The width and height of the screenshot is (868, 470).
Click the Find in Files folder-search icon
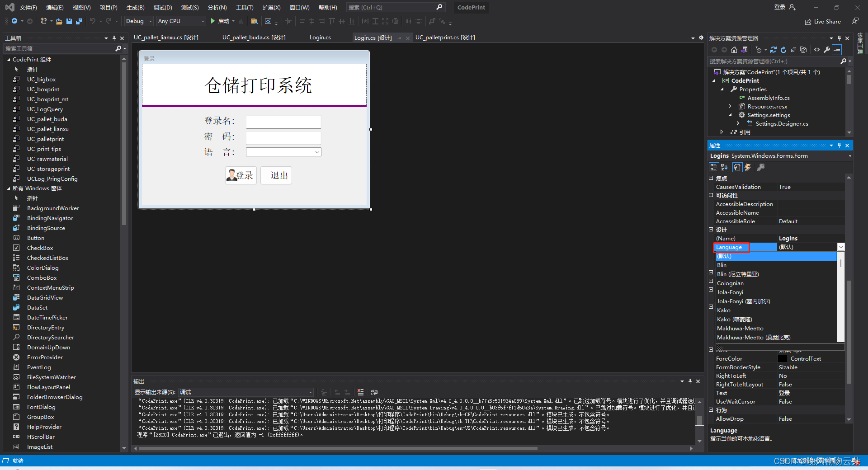(x=255, y=21)
